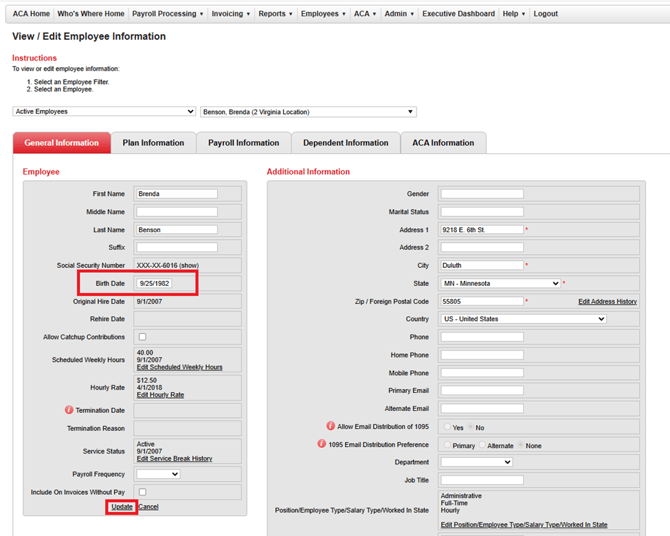Open the Dependent Information tab

(x=345, y=143)
